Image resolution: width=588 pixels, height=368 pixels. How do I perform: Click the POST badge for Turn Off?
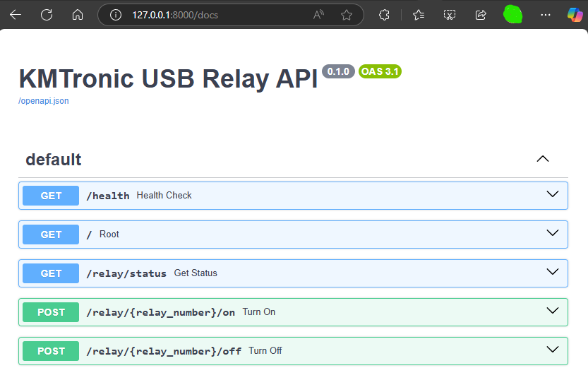(x=51, y=351)
